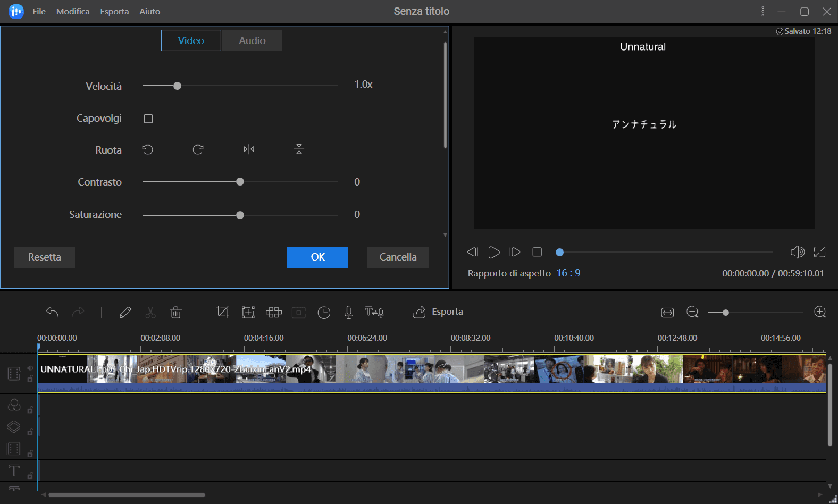The image size is (838, 504).
Task: Tick the Capovolgi checkbox
Action: click(148, 119)
